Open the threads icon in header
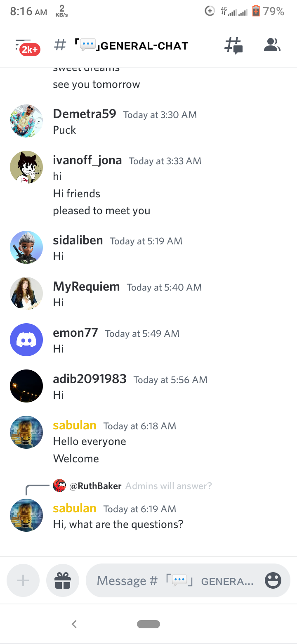 pyautogui.click(x=233, y=45)
